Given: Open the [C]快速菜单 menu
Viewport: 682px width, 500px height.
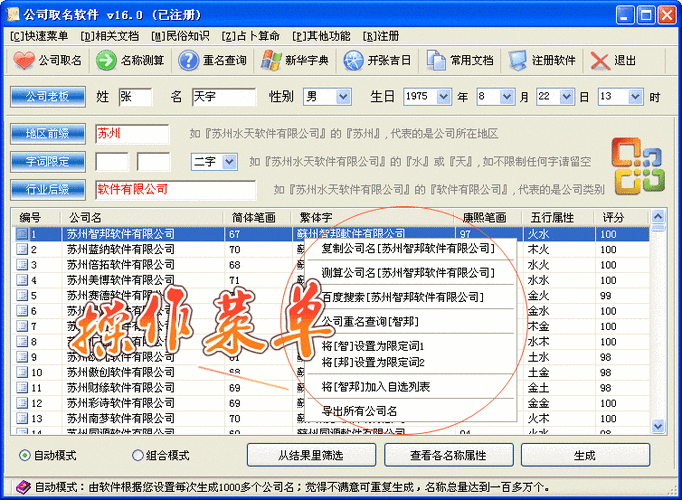Looking at the screenshot, I should point(39,36).
